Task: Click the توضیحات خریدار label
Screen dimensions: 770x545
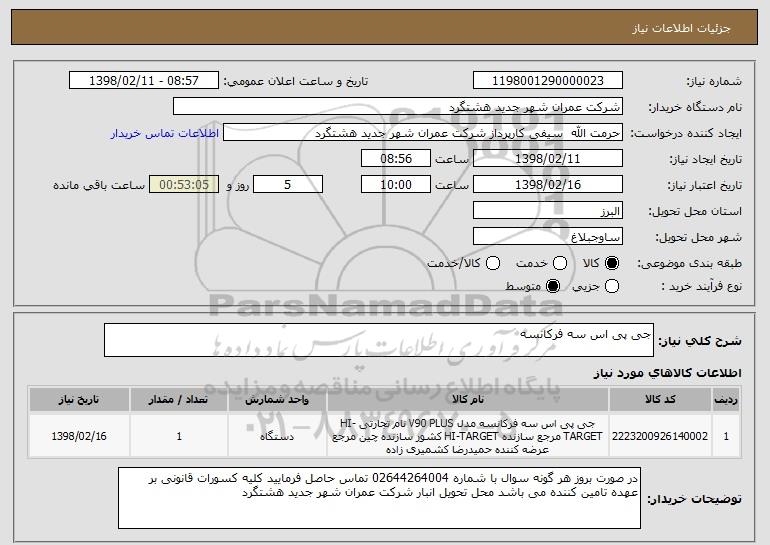Action: 694,499
